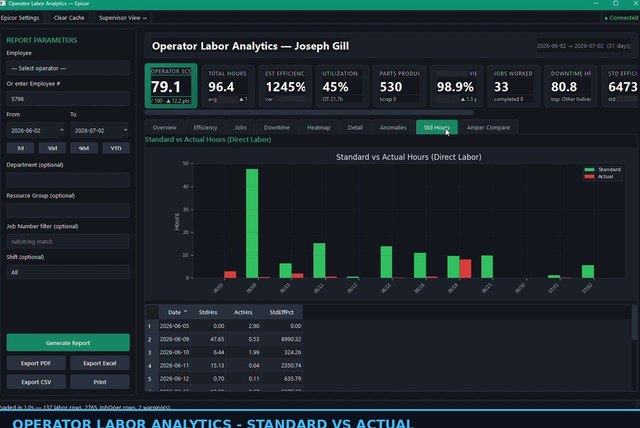
Task: Click the date cell 2026-06-09
Action: pos(174,339)
